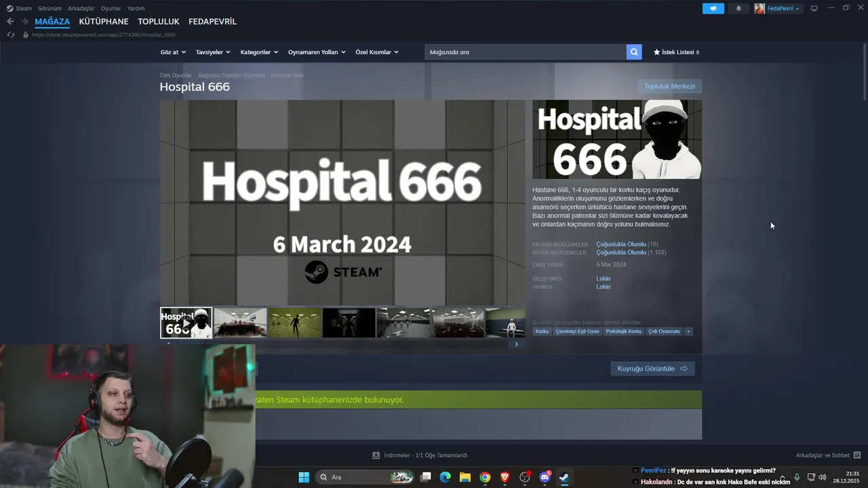Click the İstek Listesi wishlist button
The height and width of the screenshot is (488, 868).
pos(676,52)
